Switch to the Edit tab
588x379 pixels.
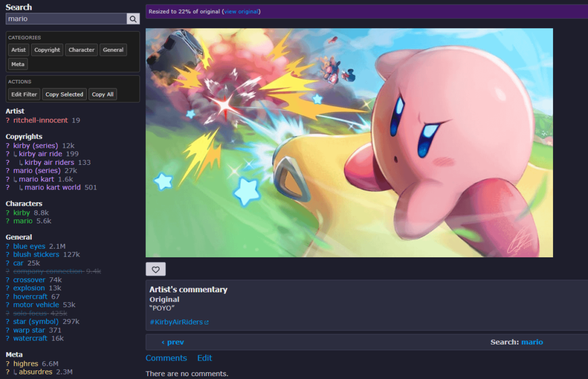pyautogui.click(x=205, y=358)
